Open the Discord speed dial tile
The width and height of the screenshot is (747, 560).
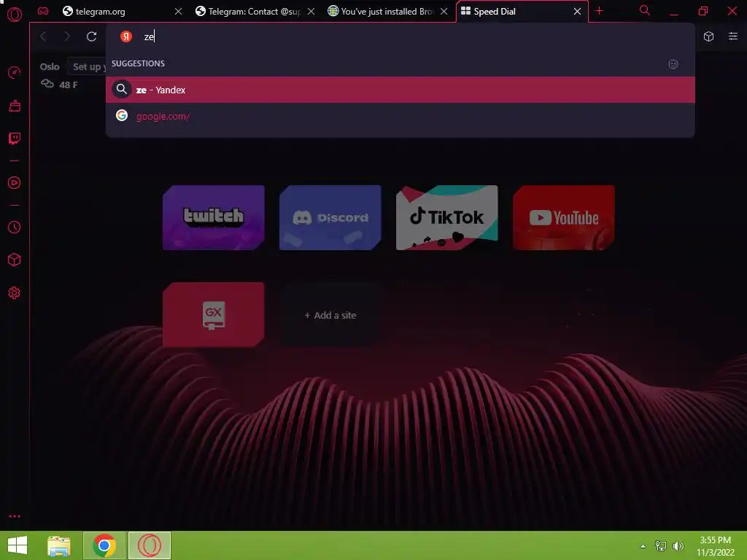(x=330, y=217)
